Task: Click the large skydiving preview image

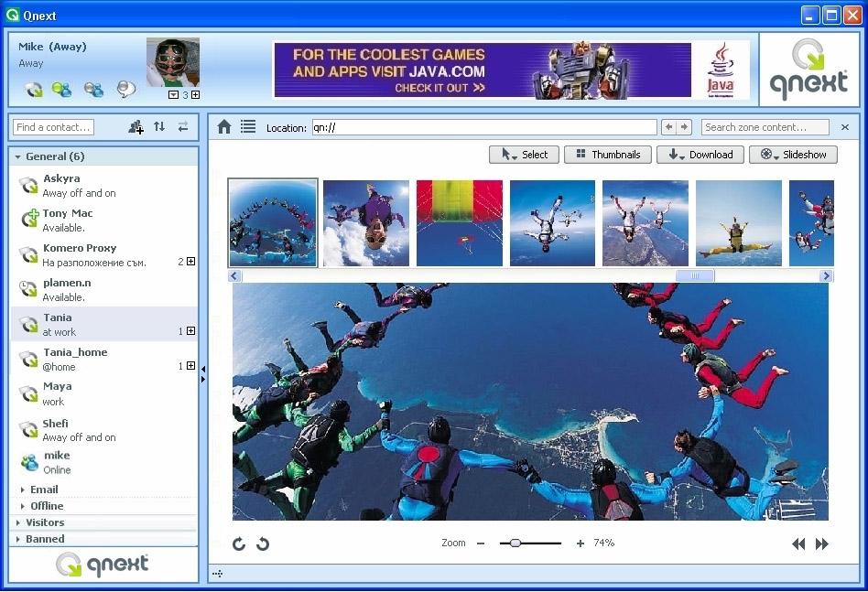Action: 530,402
